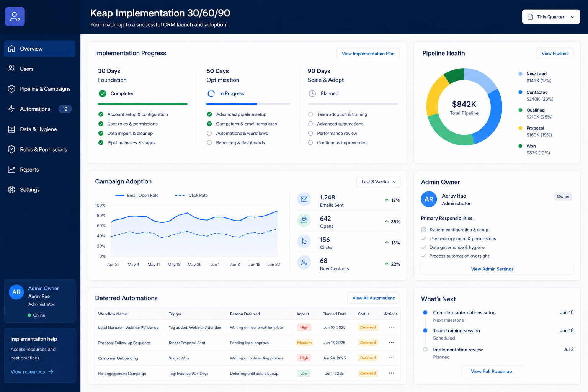Open actions menu for Customer Onboarding row
588x392 pixels.
(x=391, y=358)
